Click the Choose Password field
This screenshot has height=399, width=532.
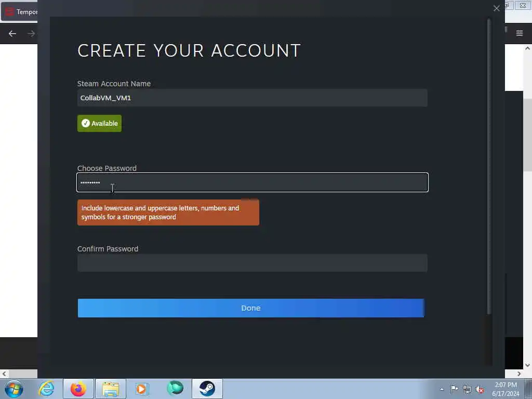click(x=252, y=182)
